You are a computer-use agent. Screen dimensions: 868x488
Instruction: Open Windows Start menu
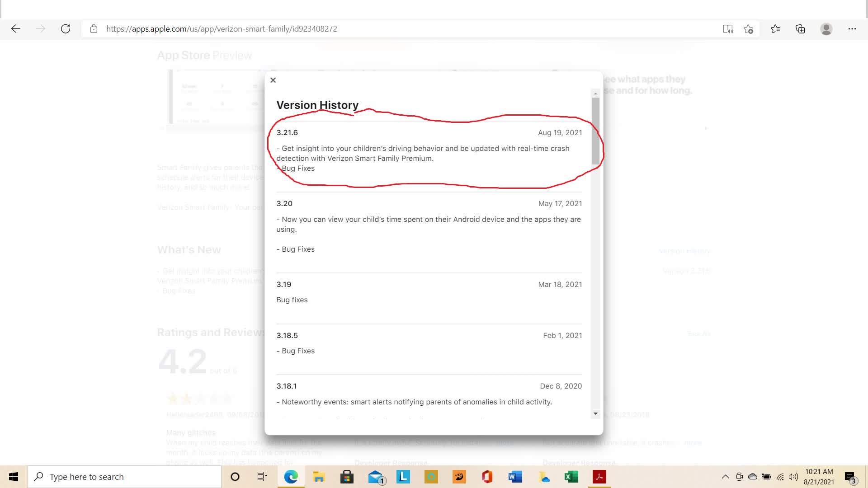point(14,477)
